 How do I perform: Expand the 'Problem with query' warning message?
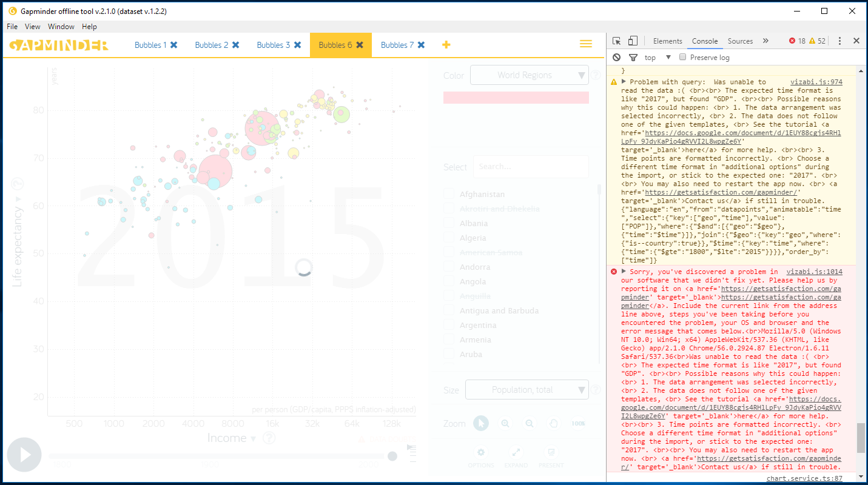[624, 82]
